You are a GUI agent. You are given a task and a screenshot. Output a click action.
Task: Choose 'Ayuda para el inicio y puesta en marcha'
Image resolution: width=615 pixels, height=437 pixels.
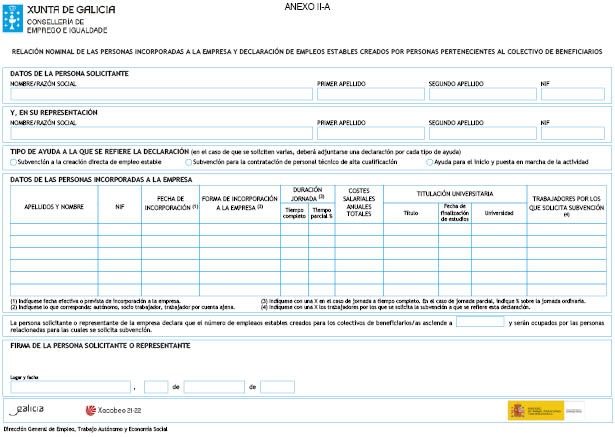(428, 161)
